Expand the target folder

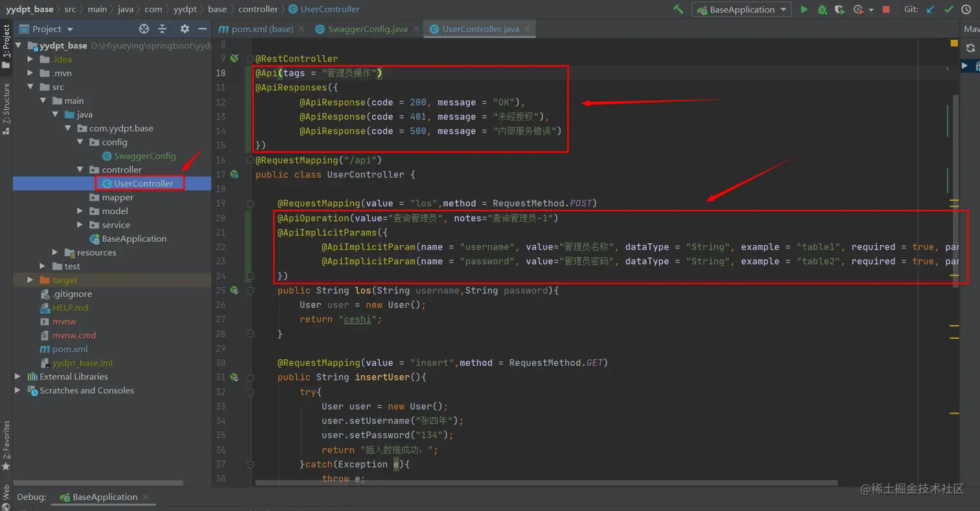[30, 280]
